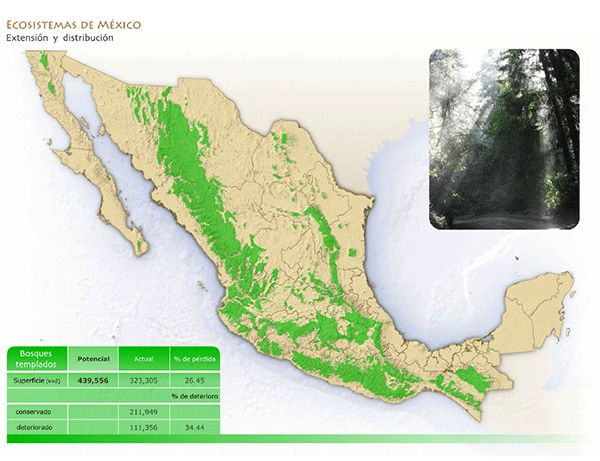The image size is (600, 461).
Task: Click the 'conservado' row label
Action: click(33, 412)
